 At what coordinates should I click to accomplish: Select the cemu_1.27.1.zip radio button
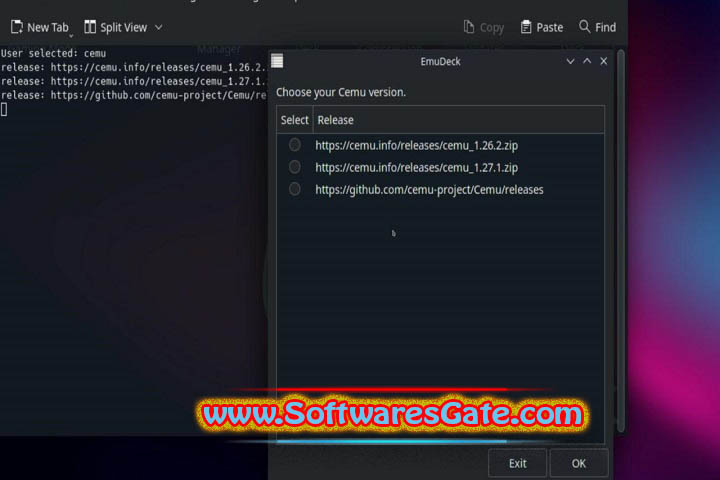[x=295, y=167]
